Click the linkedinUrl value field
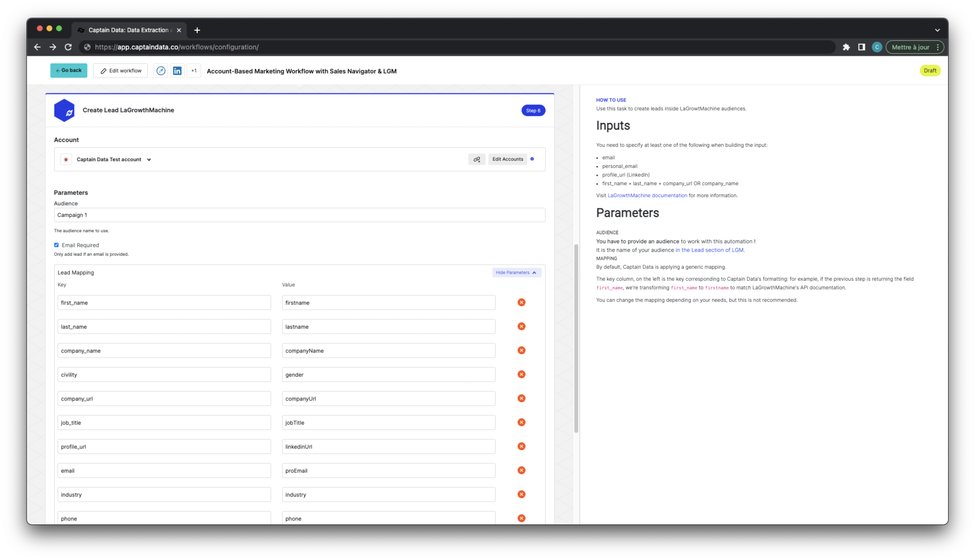This screenshot has width=975, height=560. (x=388, y=447)
